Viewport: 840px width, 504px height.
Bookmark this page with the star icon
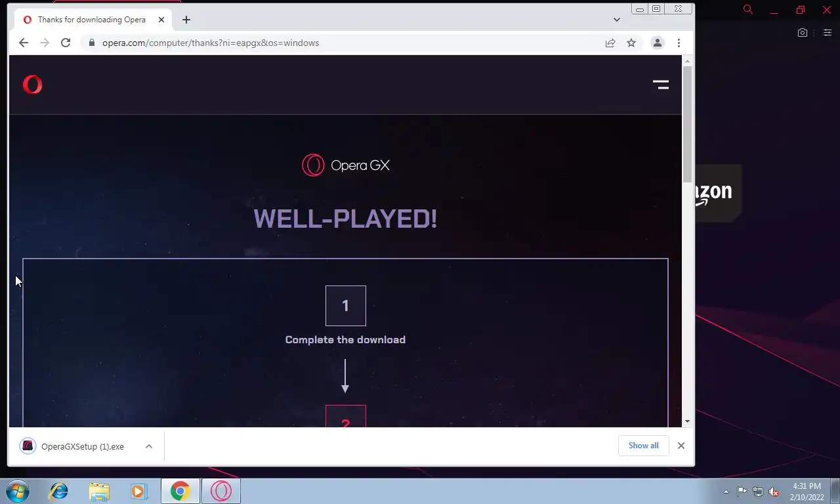(631, 43)
